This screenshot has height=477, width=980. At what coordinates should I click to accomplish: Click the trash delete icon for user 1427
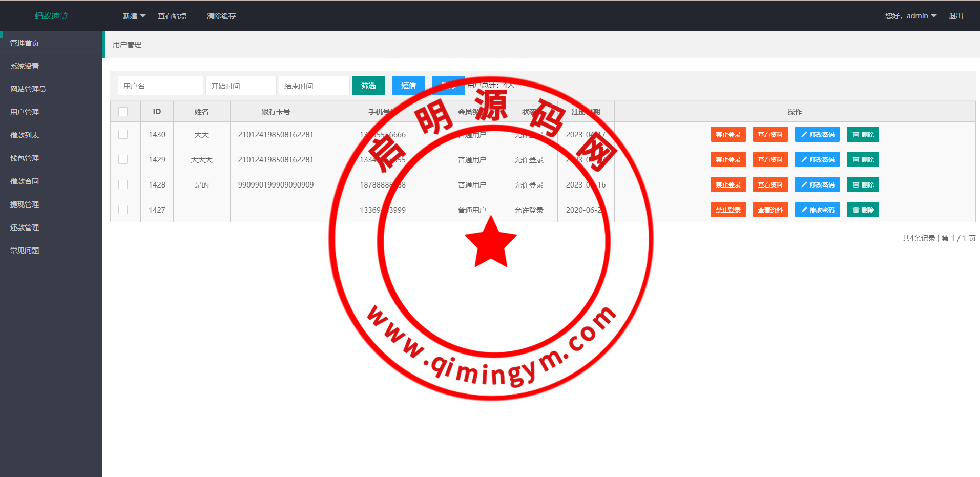(856, 210)
